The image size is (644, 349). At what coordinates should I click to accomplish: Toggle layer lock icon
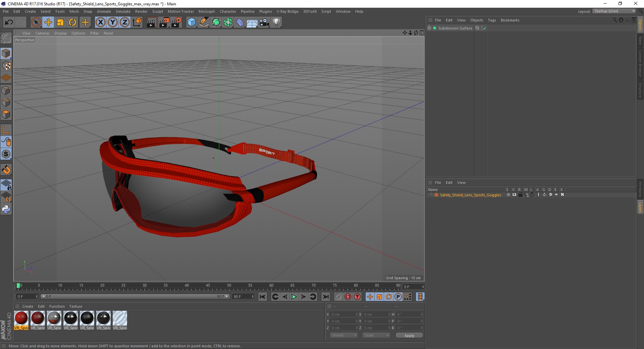click(532, 195)
